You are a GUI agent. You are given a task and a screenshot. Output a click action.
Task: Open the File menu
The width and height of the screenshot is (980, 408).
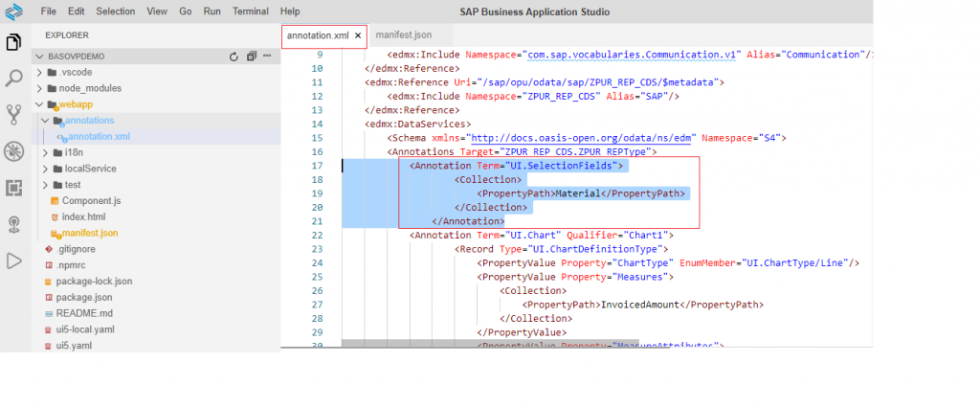coord(48,11)
